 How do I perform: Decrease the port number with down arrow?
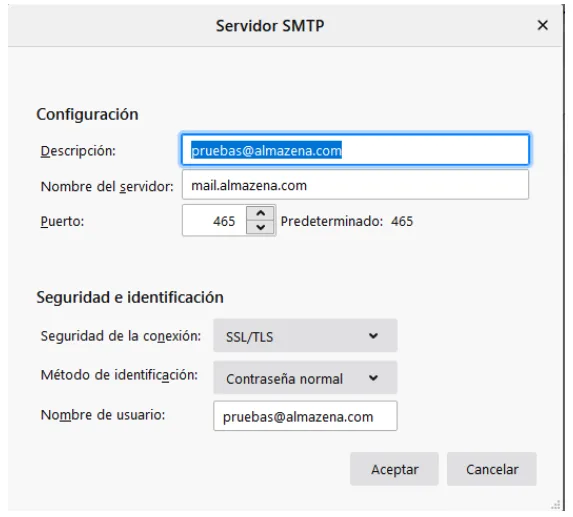tap(261, 228)
